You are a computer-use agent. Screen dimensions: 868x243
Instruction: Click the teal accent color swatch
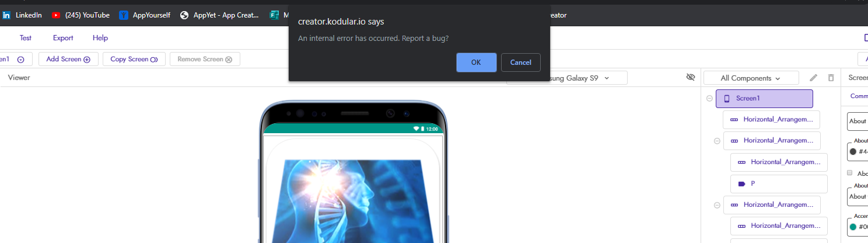pos(853,227)
